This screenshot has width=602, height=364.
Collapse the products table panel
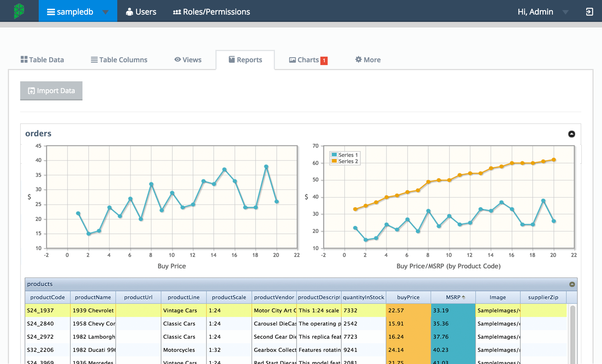click(x=572, y=284)
